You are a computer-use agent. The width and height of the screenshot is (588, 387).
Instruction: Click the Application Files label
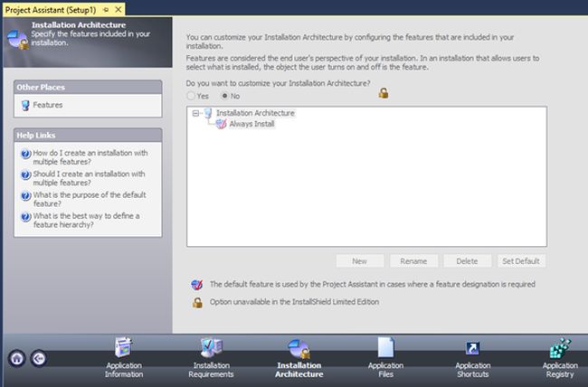(386, 370)
